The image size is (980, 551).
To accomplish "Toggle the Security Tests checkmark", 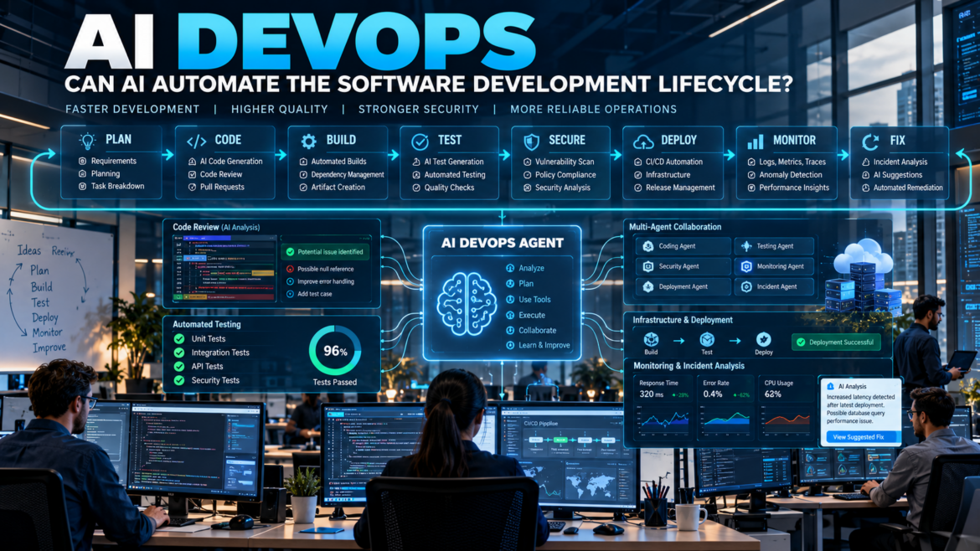I will click(179, 380).
